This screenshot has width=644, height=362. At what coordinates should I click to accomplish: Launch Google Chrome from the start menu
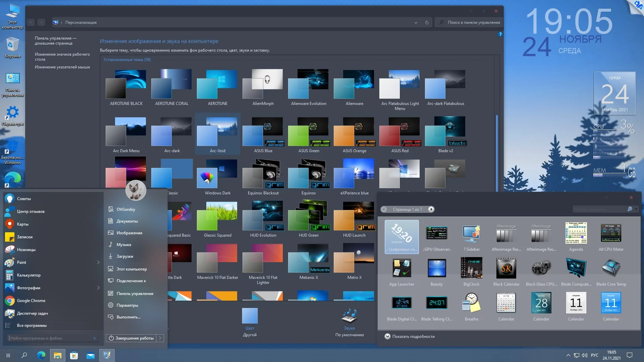31,301
